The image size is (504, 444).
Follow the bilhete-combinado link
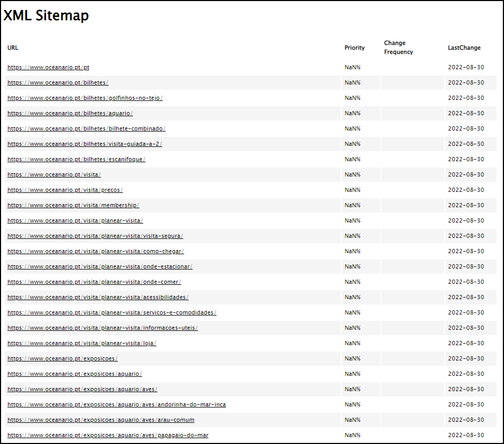pos(87,128)
